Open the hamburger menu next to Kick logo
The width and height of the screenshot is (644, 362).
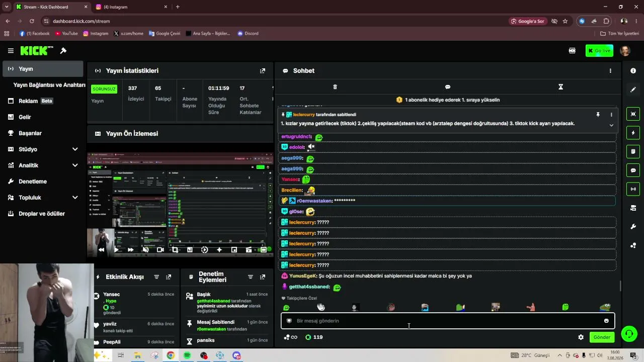click(x=11, y=51)
